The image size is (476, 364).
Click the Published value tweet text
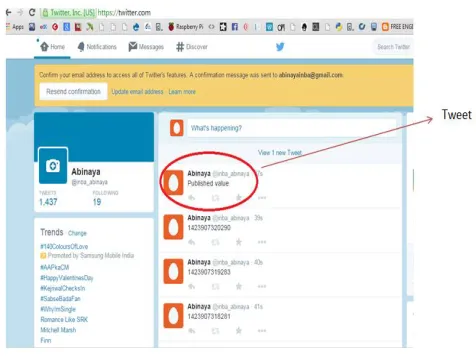point(208,183)
